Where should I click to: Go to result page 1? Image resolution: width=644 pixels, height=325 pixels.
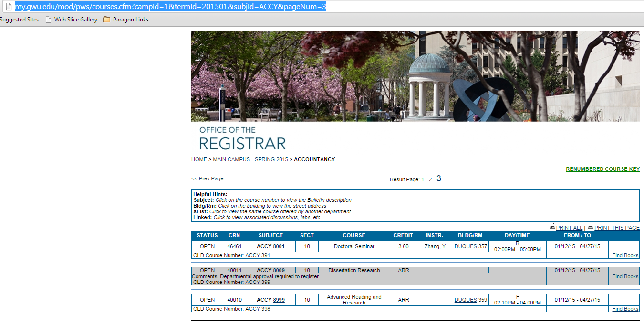point(423,180)
